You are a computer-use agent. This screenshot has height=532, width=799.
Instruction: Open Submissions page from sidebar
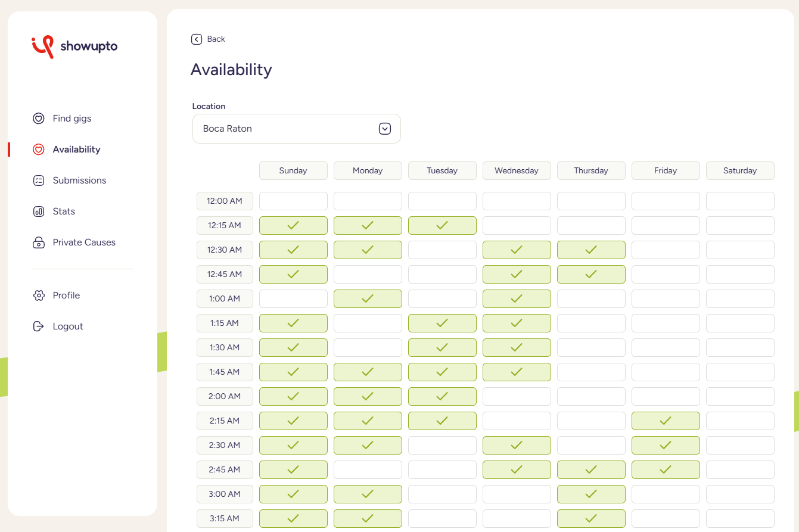(79, 181)
